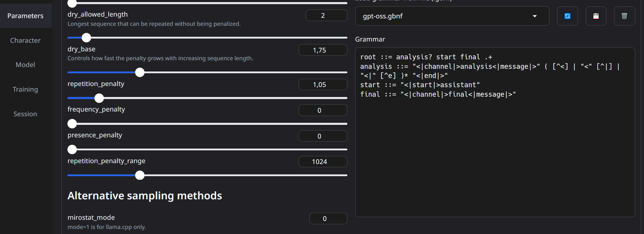Click the repetition_penalty_range slider handle

point(140,175)
